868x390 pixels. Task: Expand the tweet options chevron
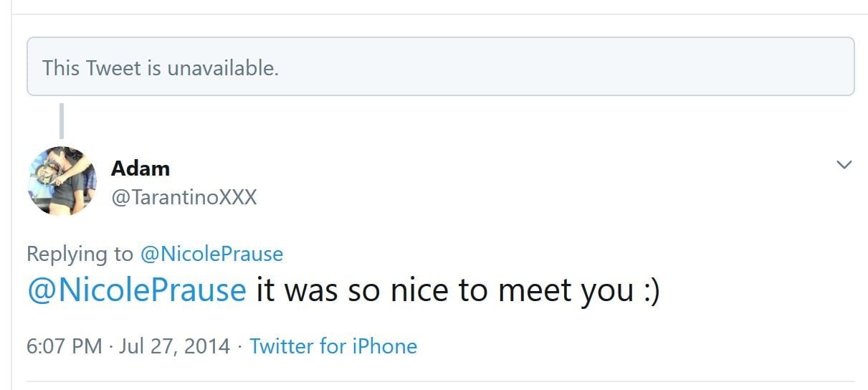(x=844, y=165)
